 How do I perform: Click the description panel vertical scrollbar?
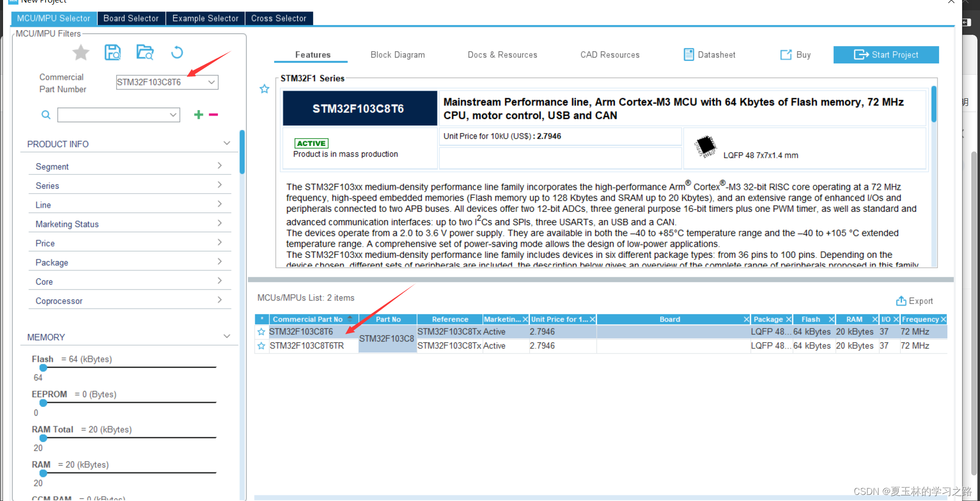point(933,104)
